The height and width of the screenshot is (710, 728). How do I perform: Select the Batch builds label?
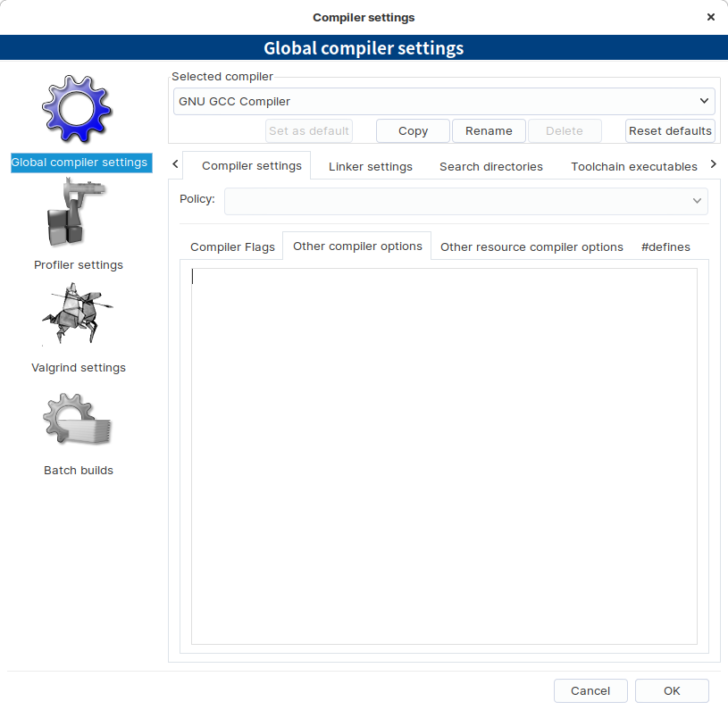pos(79,470)
